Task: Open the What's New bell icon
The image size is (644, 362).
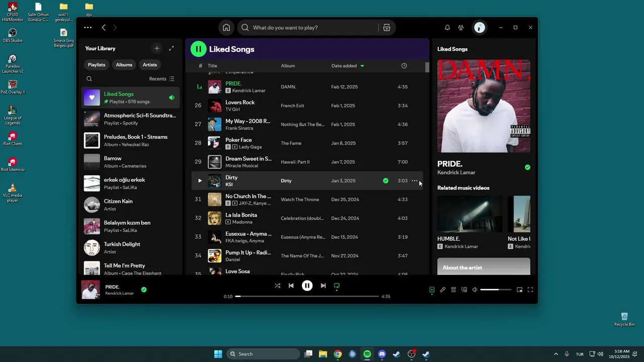Action: [447, 28]
